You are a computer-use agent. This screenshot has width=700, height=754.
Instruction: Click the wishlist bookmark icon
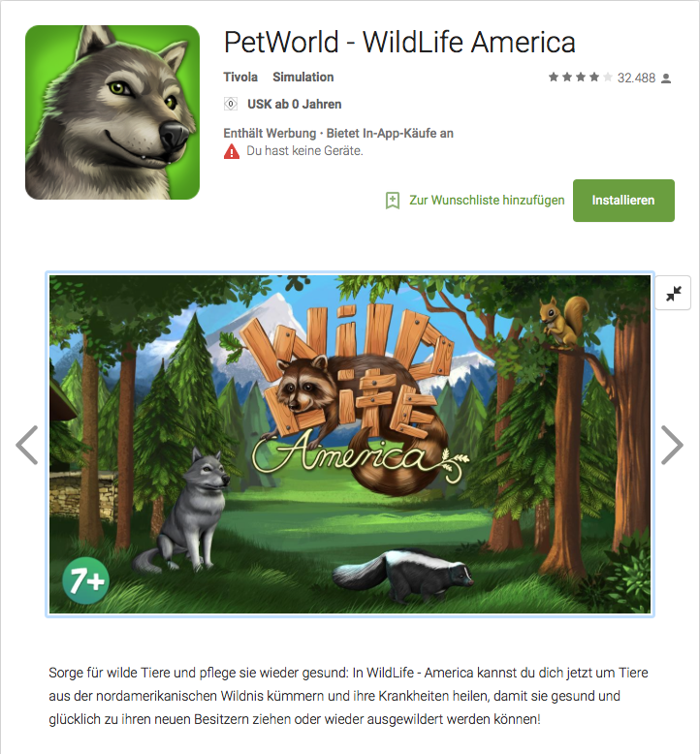393,201
